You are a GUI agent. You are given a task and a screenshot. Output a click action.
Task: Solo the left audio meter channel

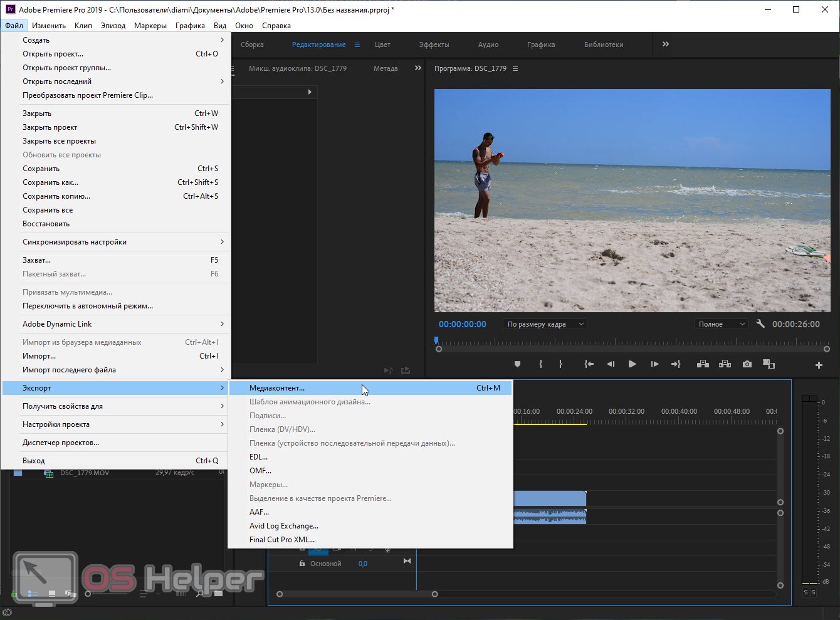point(806,592)
